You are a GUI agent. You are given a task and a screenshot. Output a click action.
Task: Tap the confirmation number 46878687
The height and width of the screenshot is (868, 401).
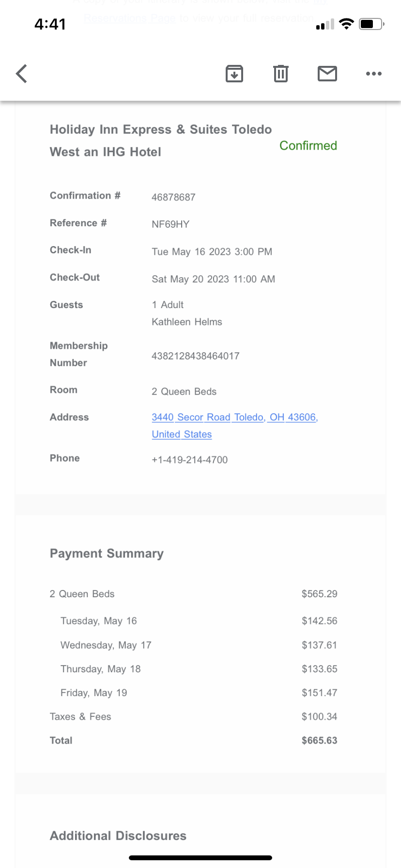(173, 197)
